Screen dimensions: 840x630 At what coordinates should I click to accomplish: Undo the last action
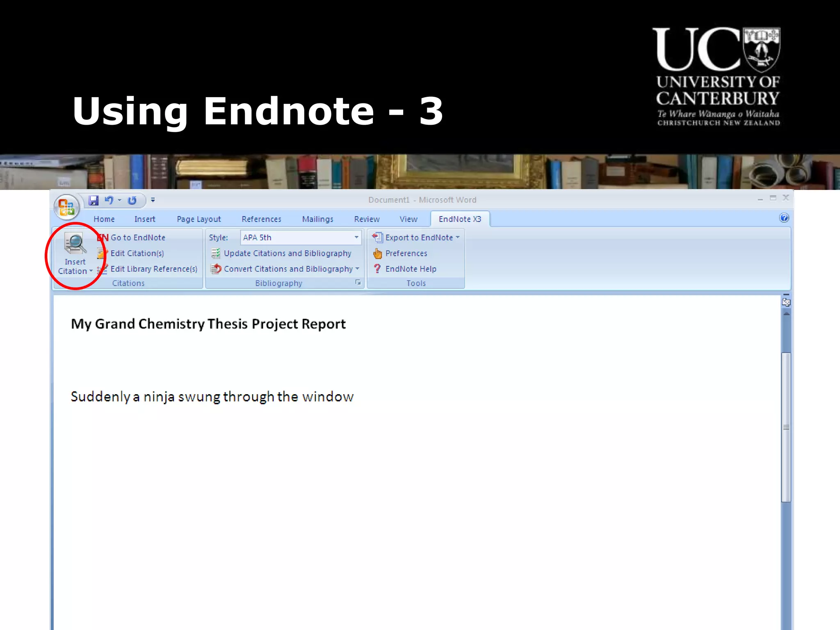(x=109, y=200)
